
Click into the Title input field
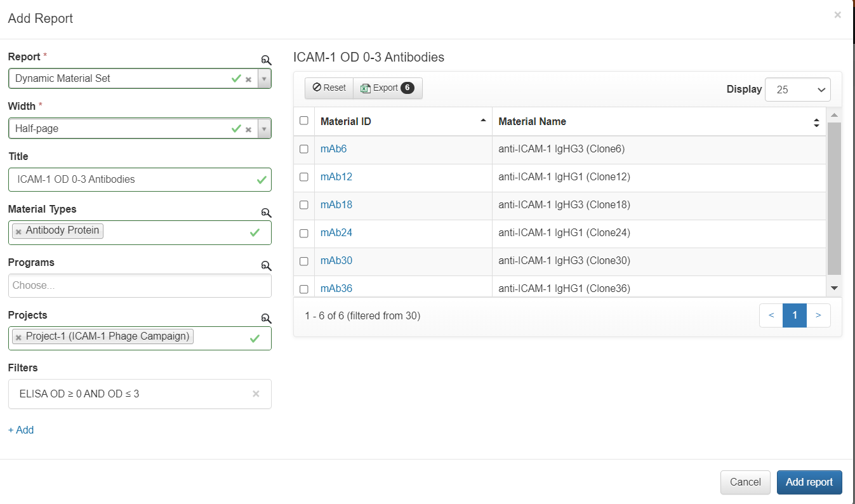click(130, 180)
